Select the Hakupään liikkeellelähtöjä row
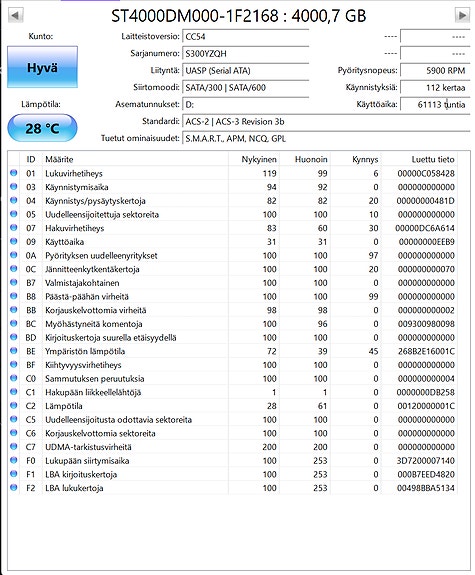Viewport: 475px width, 575px height. (233, 392)
